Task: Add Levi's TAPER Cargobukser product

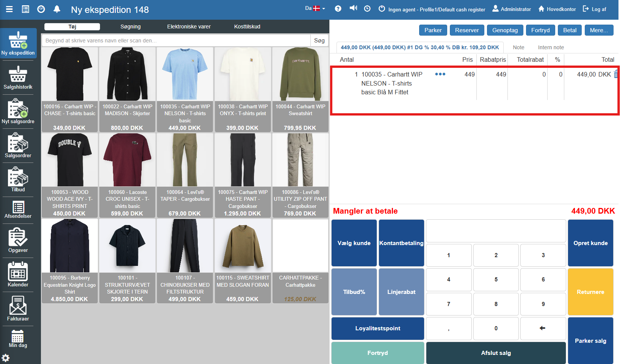Action: point(185,175)
